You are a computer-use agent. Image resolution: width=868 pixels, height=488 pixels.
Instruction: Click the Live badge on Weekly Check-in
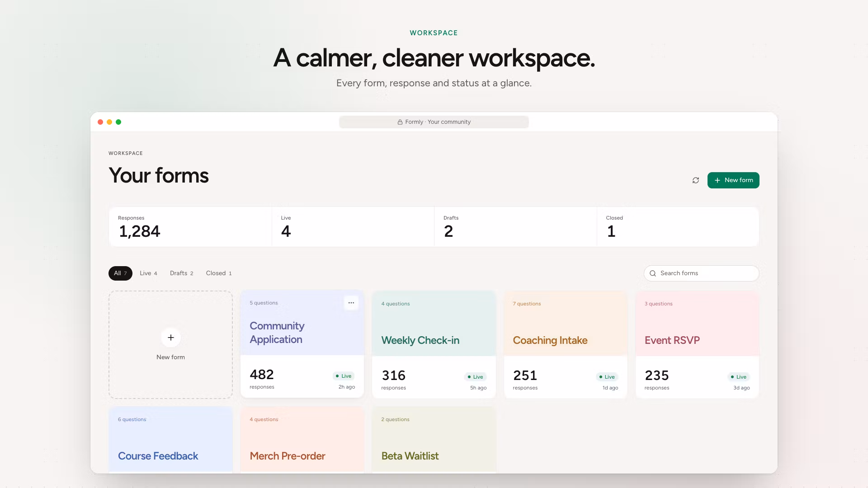(x=475, y=377)
